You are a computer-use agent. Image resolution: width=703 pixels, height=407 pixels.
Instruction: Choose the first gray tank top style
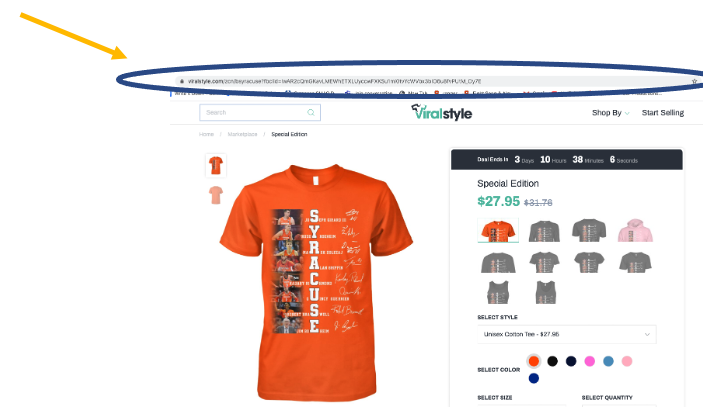(x=498, y=292)
